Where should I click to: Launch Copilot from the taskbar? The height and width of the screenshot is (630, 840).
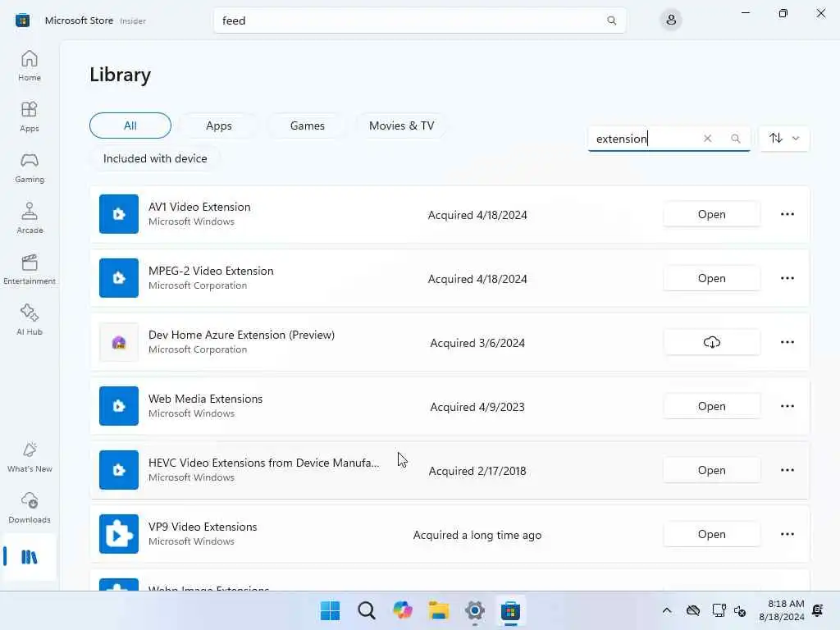402,610
